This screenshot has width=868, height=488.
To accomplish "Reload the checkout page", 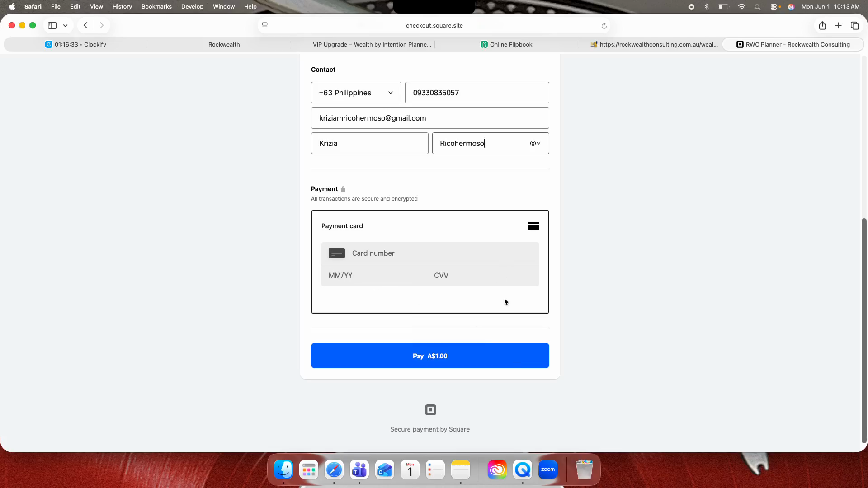I will click(604, 26).
